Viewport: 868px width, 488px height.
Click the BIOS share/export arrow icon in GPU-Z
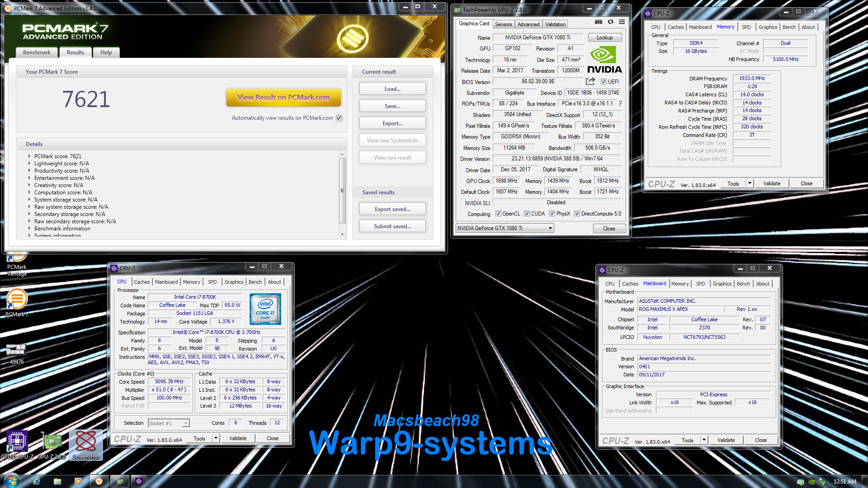[590, 81]
